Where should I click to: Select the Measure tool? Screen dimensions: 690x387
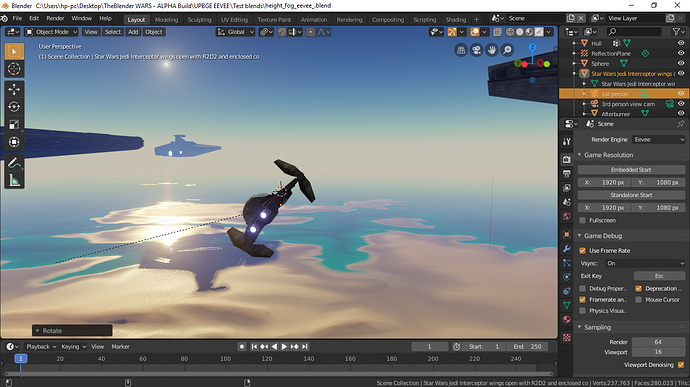(14, 181)
